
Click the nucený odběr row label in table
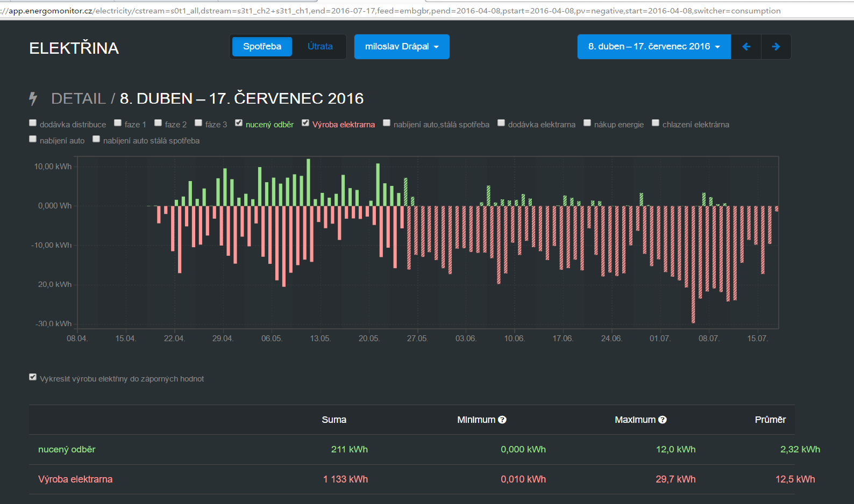click(x=67, y=449)
